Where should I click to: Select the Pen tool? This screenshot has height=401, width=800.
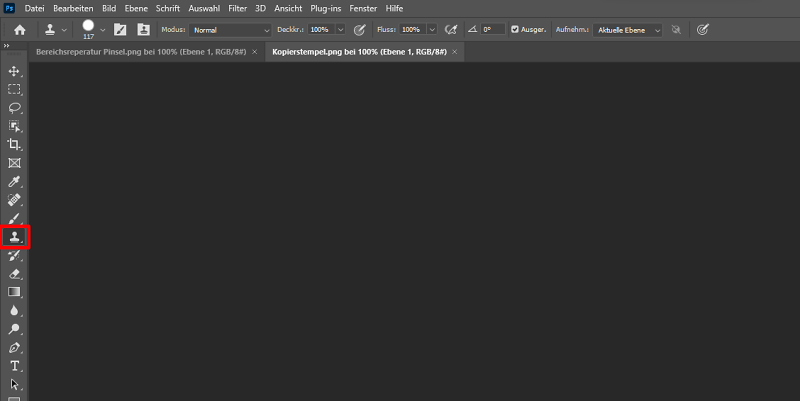coord(15,347)
